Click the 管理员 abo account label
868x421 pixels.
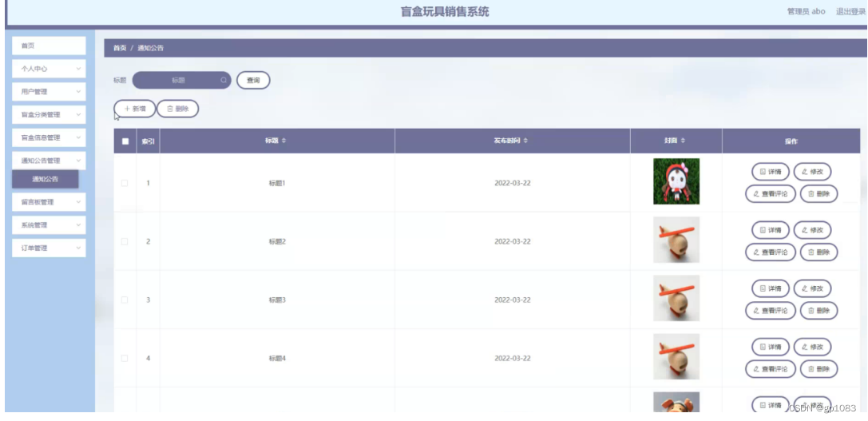806,12
